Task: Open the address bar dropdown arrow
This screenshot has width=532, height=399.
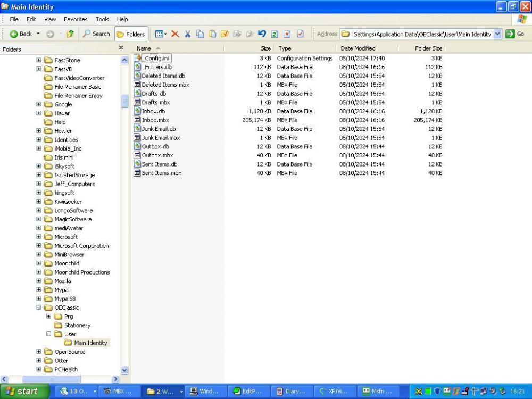Action: (498, 34)
